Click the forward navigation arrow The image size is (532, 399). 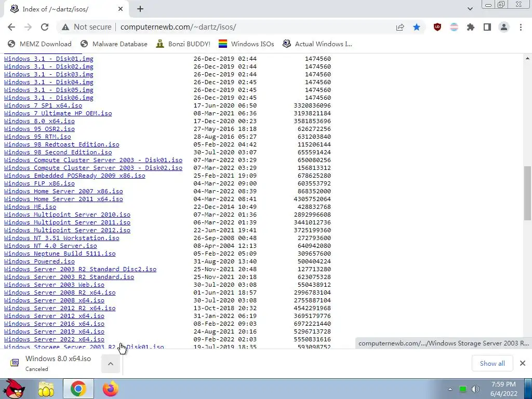28,27
